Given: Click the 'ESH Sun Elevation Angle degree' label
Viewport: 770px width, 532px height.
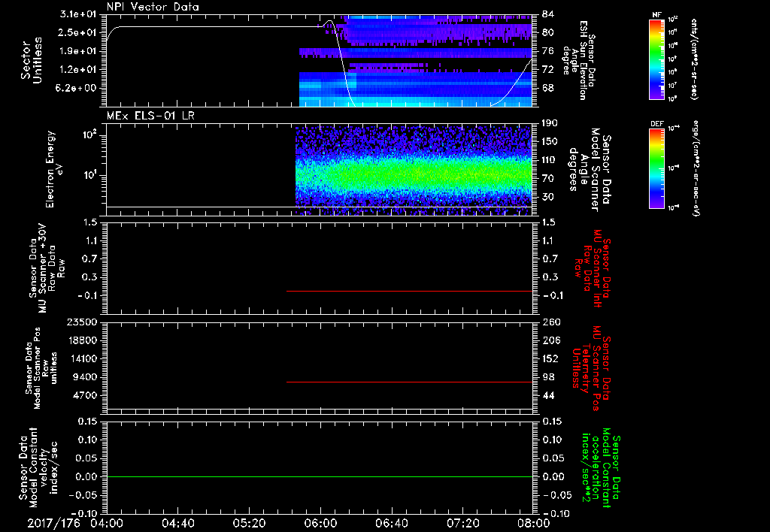Looking at the screenshot, I should 578,60.
